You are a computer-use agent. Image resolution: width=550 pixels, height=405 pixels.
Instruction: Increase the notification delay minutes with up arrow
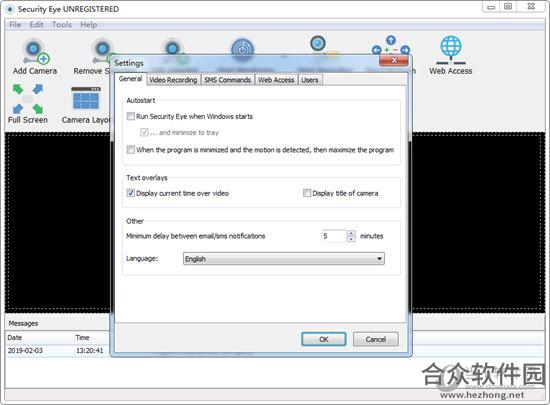(x=351, y=233)
